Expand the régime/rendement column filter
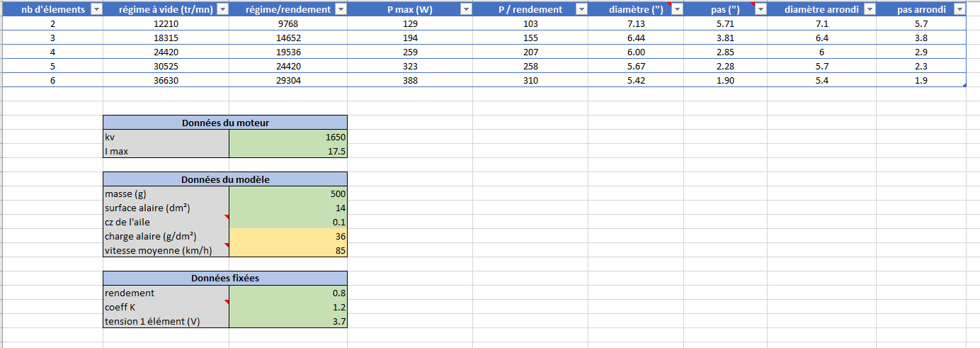 pyautogui.click(x=340, y=9)
